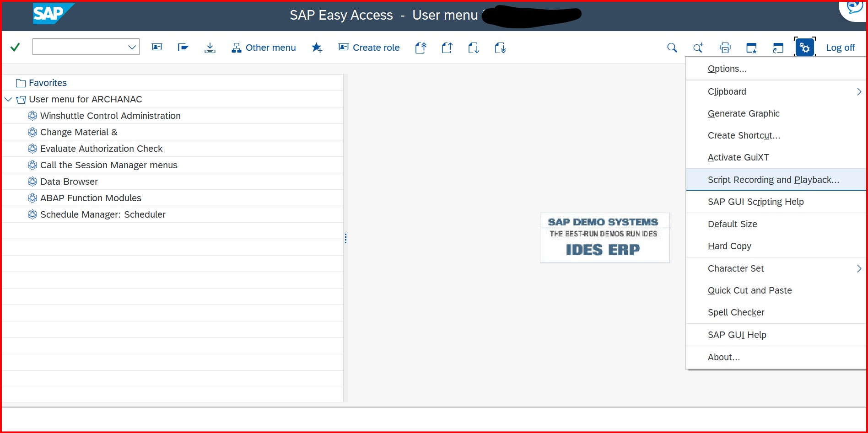
Task: Click the first move-down arrow icon after move-up icons
Action: 474,48
